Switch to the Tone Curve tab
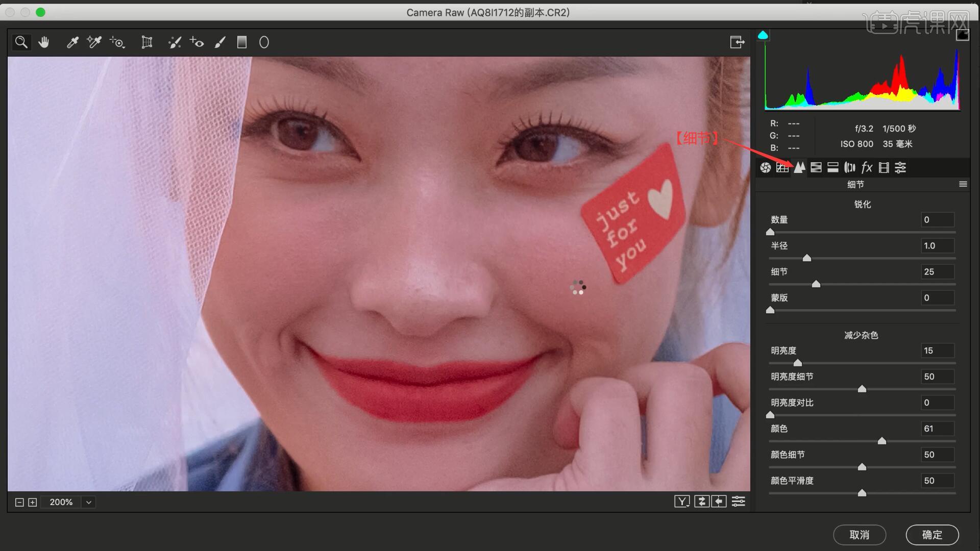 point(782,167)
